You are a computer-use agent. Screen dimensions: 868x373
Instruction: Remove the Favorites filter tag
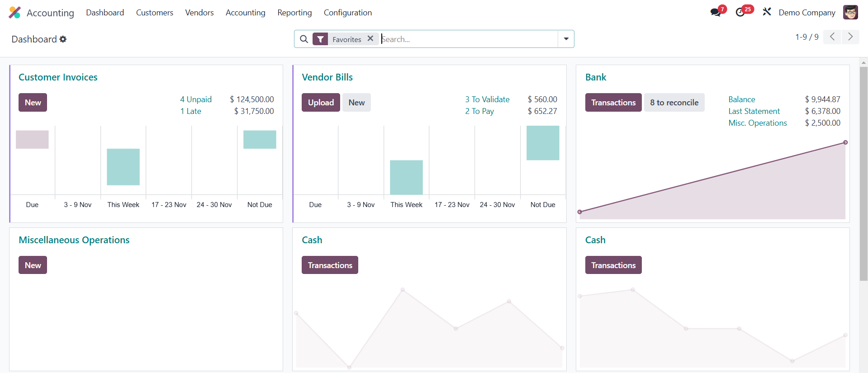(x=370, y=39)
